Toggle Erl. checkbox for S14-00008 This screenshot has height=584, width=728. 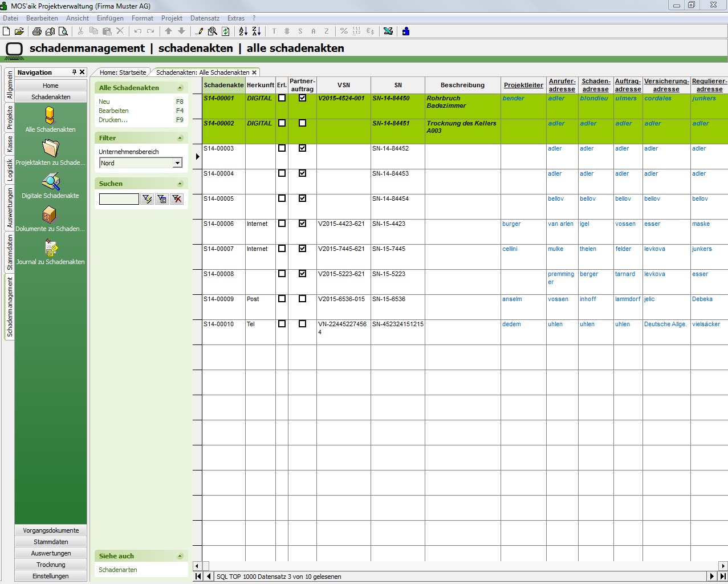(x=282, y=274)
